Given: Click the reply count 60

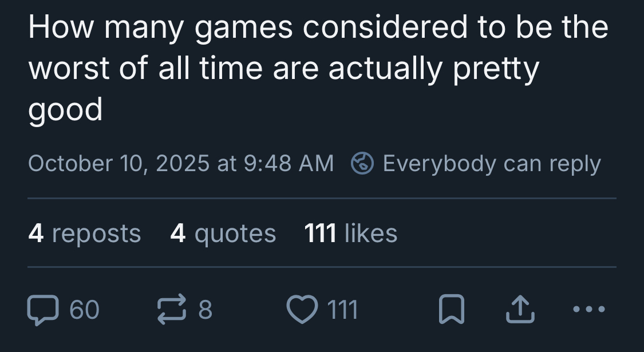Looking at the screenshot, I should point(84,310).
